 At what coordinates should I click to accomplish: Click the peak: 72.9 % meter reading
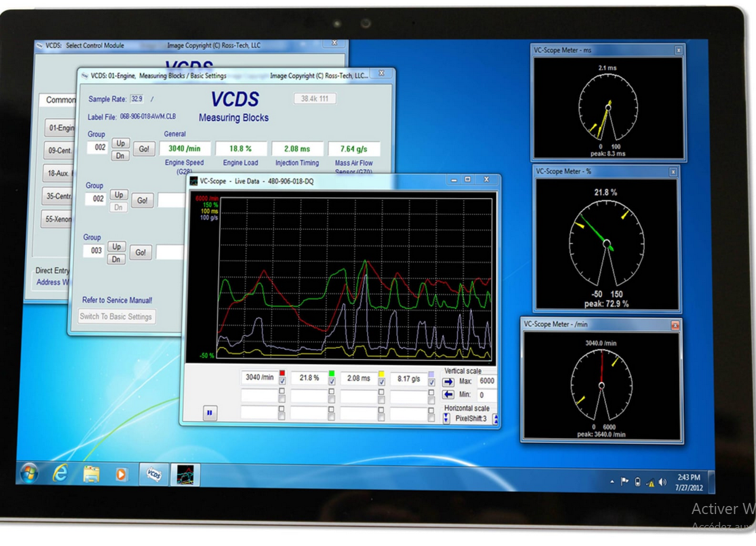tap(607, 304)
